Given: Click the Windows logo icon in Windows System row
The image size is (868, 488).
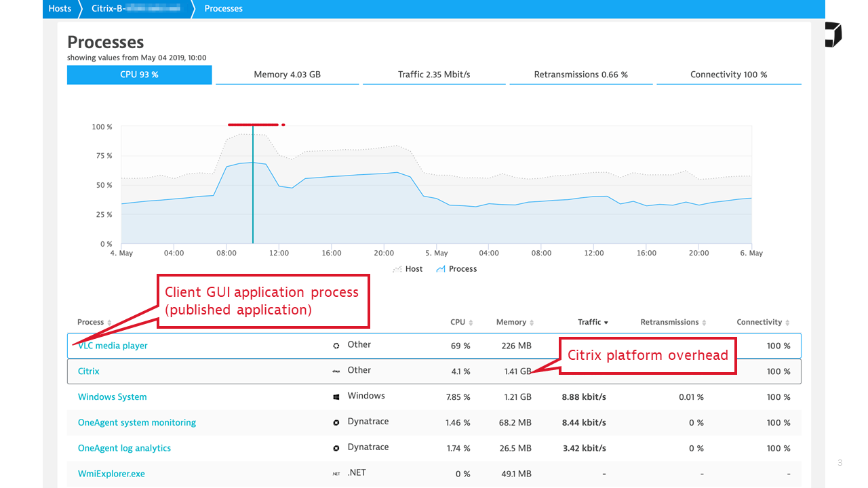Looking at the screenshot, I should tap(336, 397).
